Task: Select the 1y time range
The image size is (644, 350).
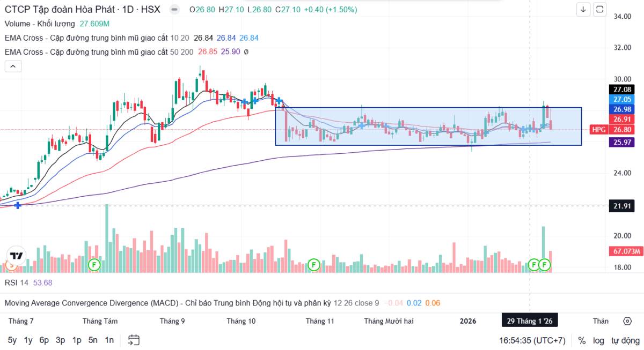Action: tap(28, 340)
